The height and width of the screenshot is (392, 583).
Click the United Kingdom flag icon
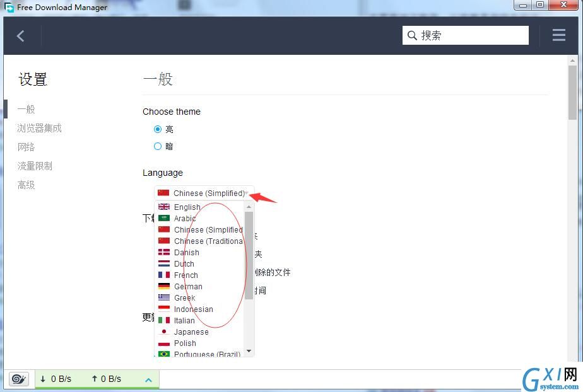[163, 207]
